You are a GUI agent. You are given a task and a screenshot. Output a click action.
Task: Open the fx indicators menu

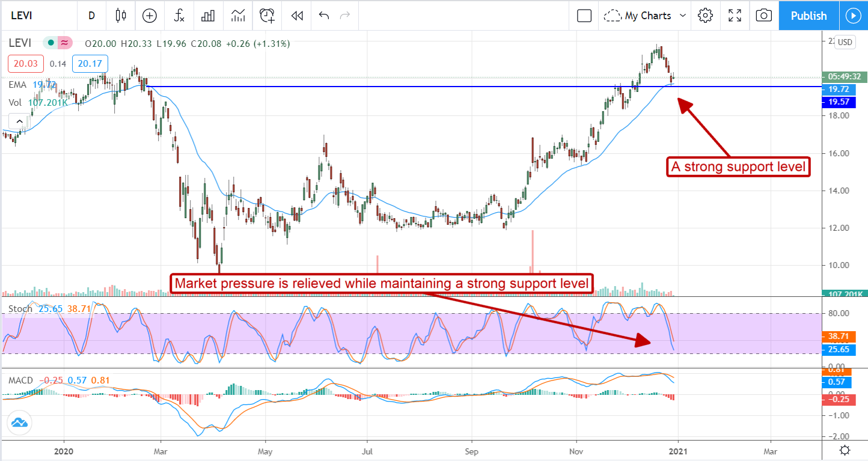click(179, 16)
